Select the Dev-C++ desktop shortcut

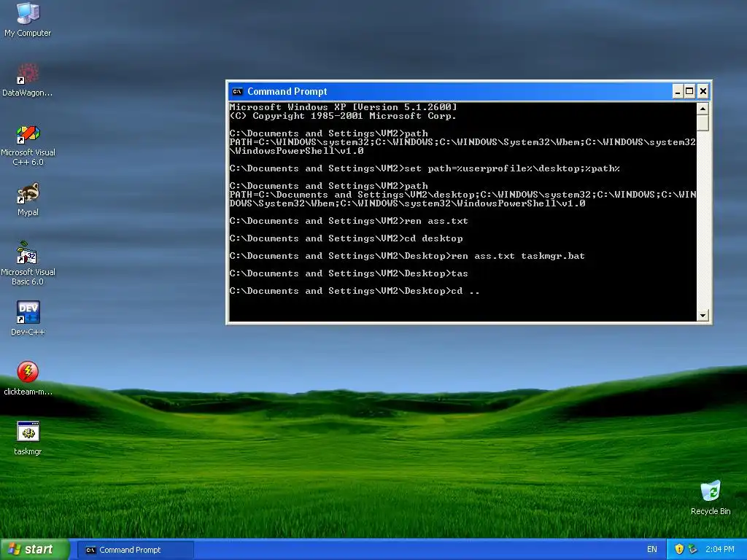click(28, 318)
